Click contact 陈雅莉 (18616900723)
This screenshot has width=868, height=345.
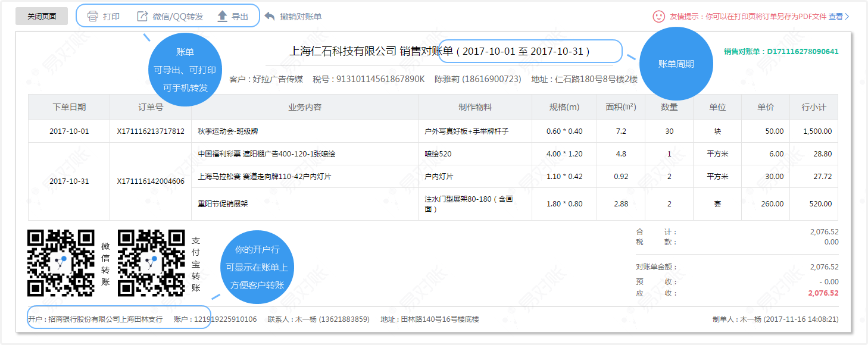tap(478, 79)
